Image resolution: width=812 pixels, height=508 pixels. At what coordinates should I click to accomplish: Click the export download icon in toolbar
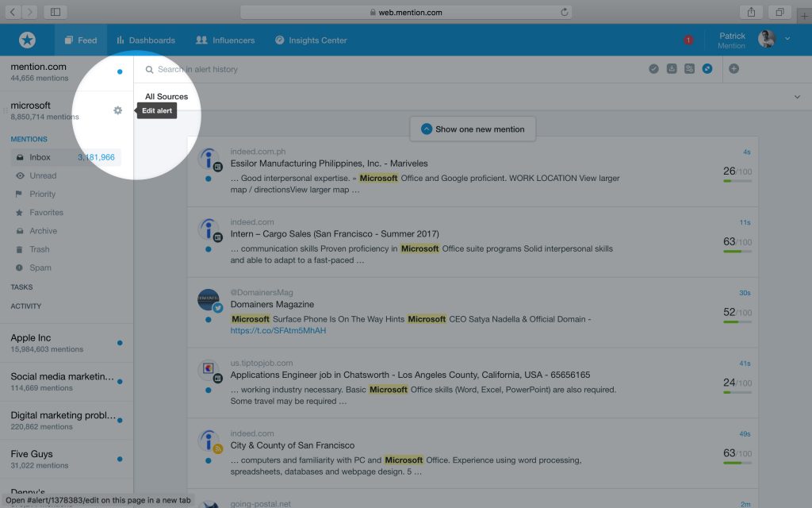tap(672, 68)
